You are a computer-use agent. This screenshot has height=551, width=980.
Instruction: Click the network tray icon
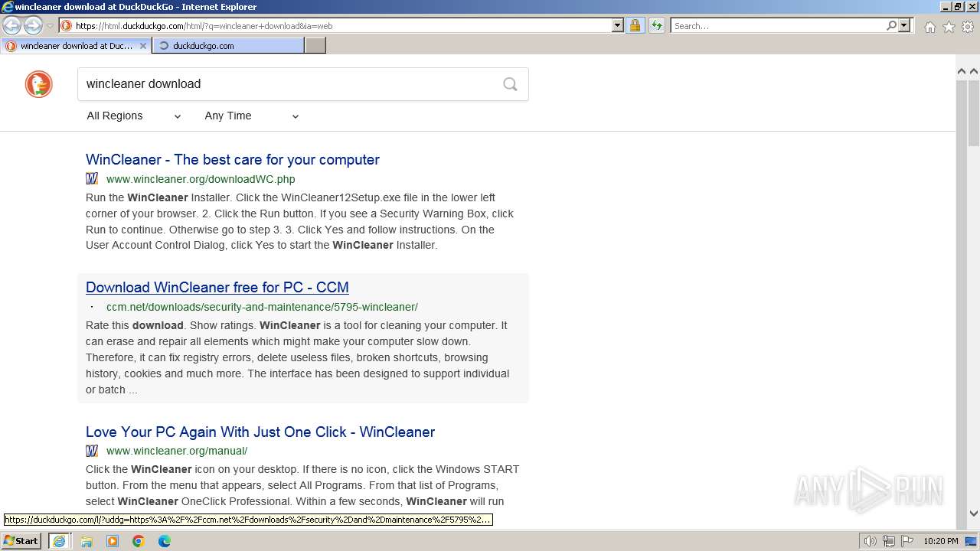[x=889, y=541]
